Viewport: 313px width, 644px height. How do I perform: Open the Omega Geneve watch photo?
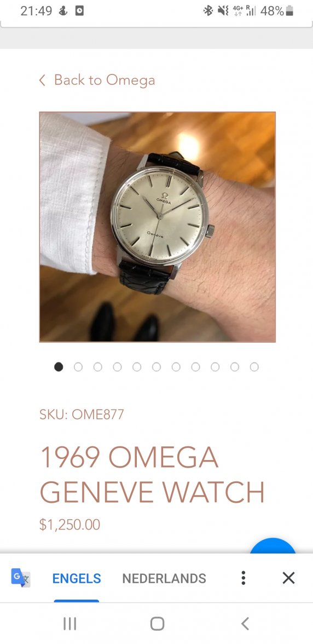pos(158,227)
